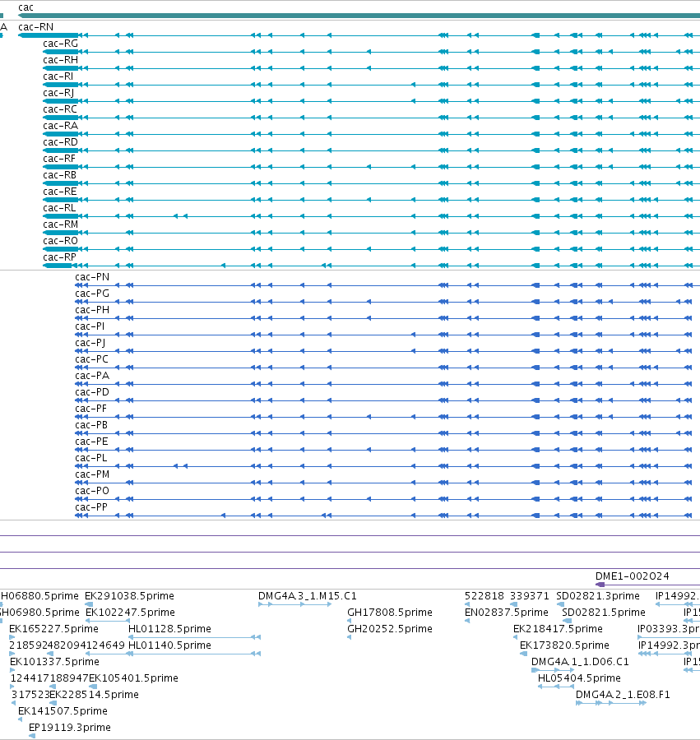Click the cac-PJ protein label
The height and width of the screenshot is (740, 700).
(90, 343)
